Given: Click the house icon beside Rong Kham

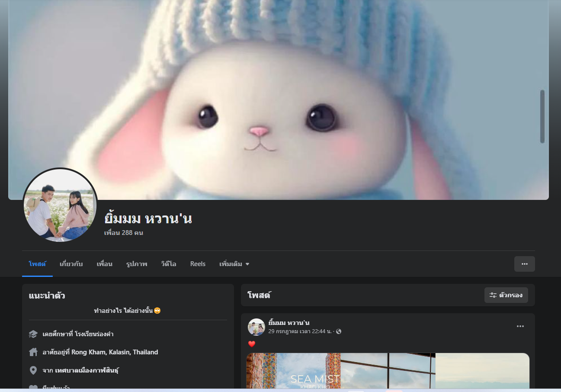Looking at the screenshot, I should click(33, 352).
